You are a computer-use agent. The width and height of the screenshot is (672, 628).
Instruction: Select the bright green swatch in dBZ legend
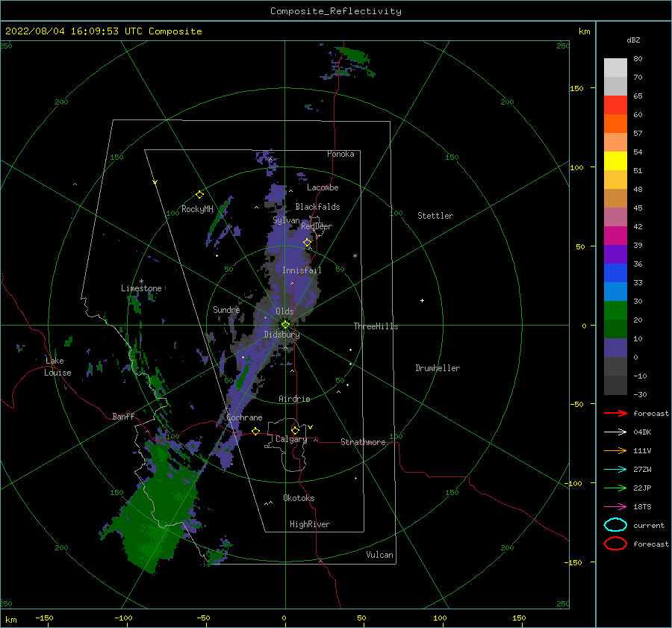pos(615,311)
